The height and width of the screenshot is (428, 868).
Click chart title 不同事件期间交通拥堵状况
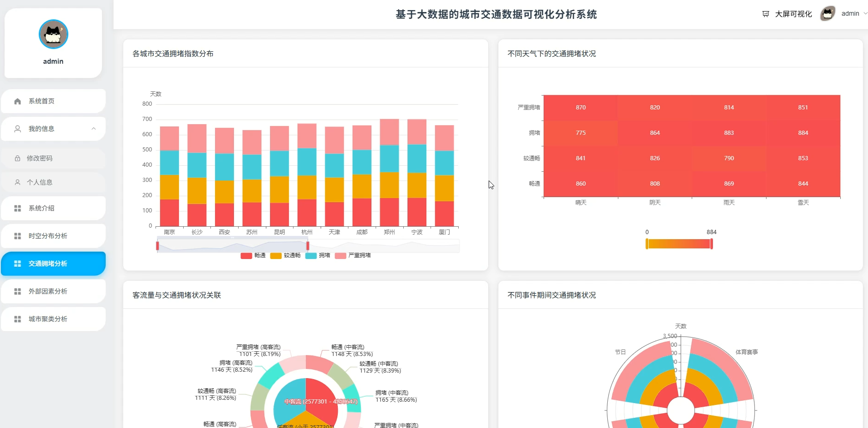pos(552,295)
